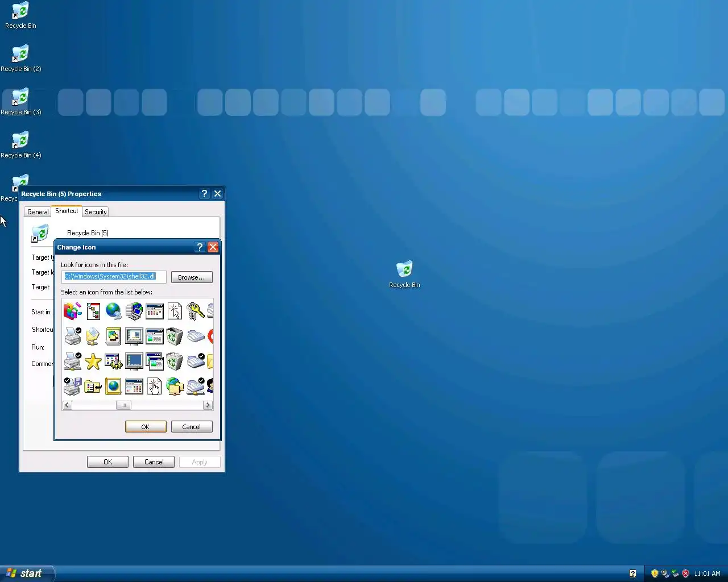Click OK in Recycle Bin Properties window
Viewport: 728px width, 582px height.
click(x=107, y=462)
